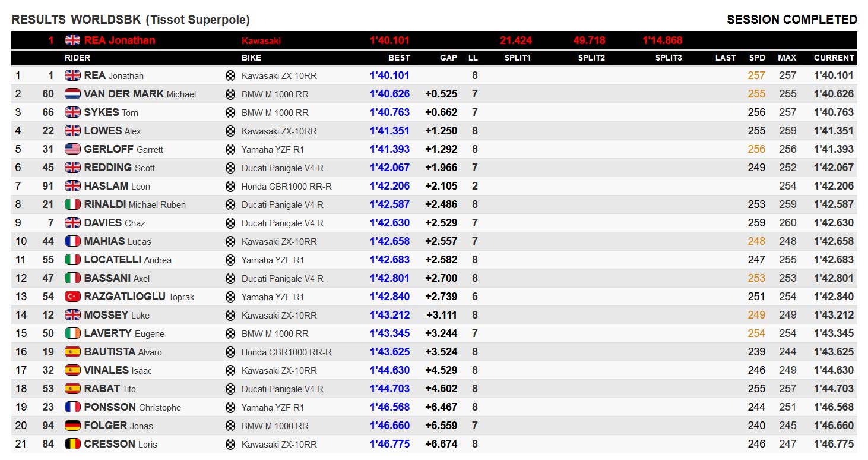Click the gap value "+6.467"
Image resolution: width=868 pixels, height=460 pixels.
coord(441,407)
